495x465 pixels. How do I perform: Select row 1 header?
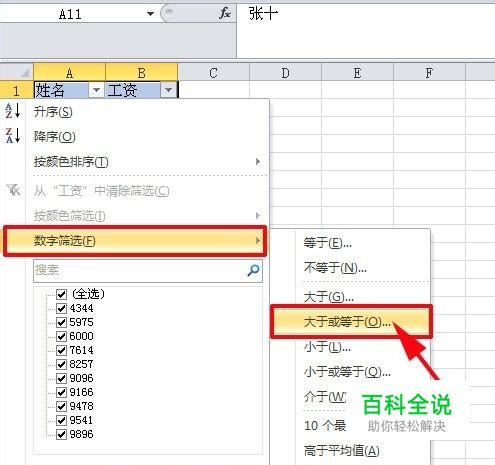pos(17,90)
